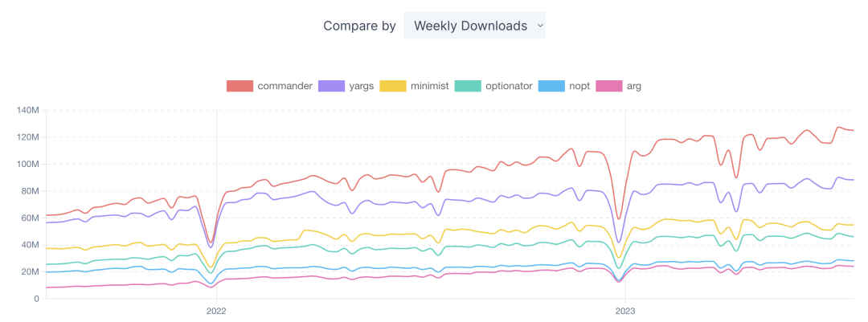This screenshot has height=322, width=868.
Task: Click the Compare by label text
Action: point(360,26)
